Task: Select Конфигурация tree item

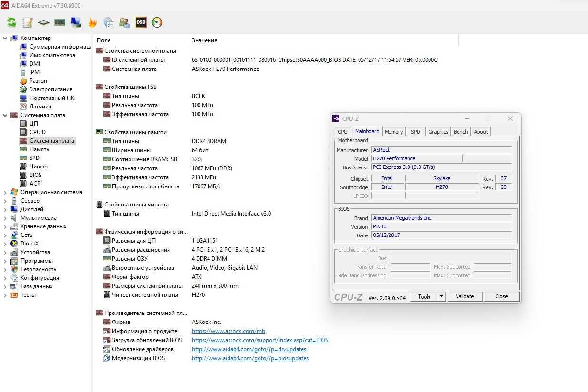Action: click(40, 278)
